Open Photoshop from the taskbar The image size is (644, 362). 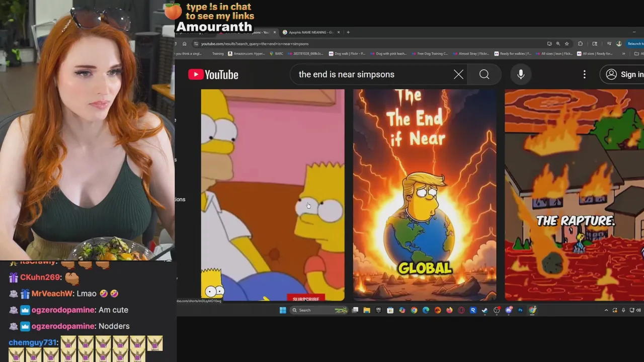click(520, 310)
